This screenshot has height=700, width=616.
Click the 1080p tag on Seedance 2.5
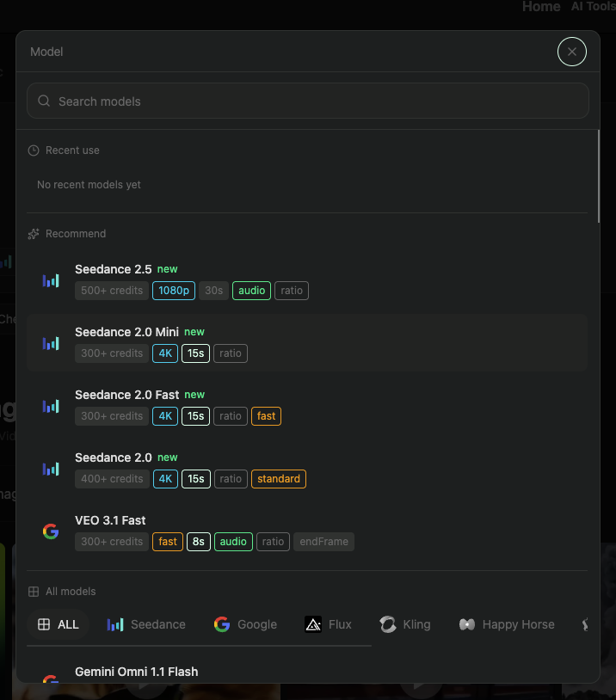point(174,291)
